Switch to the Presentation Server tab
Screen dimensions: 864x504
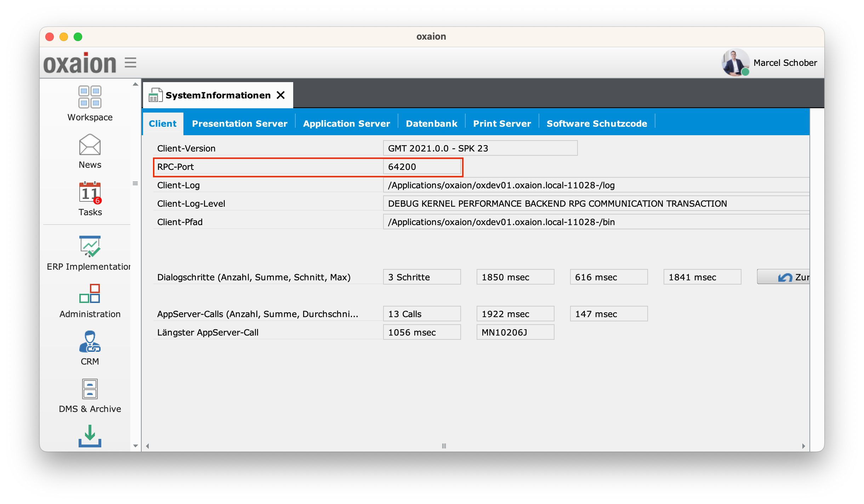click(x=240, y=124)
